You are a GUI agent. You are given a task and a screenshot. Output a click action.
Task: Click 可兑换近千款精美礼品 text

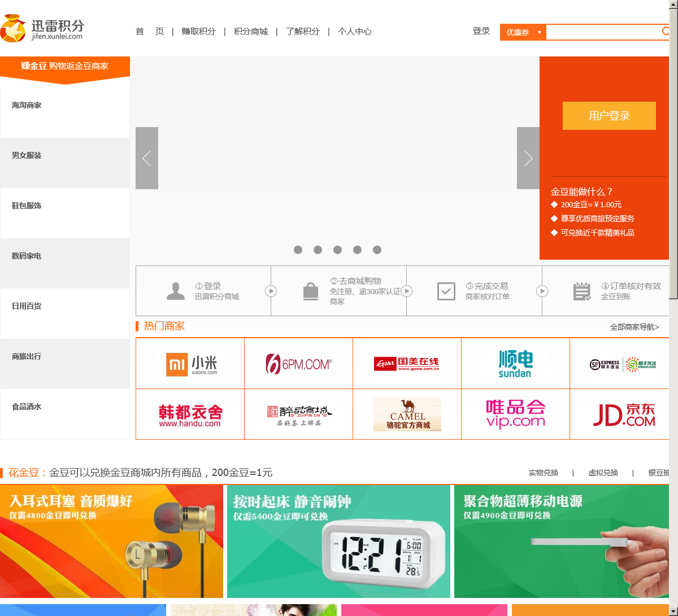tap(597, 233)
